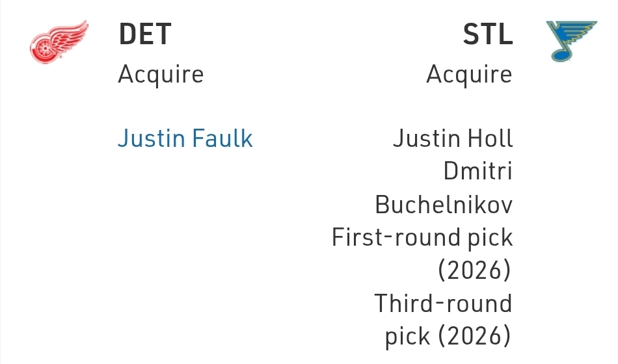Click the St. Louis Blues note logo
This screenshot has width=618, height=364.
pos(571,41)
